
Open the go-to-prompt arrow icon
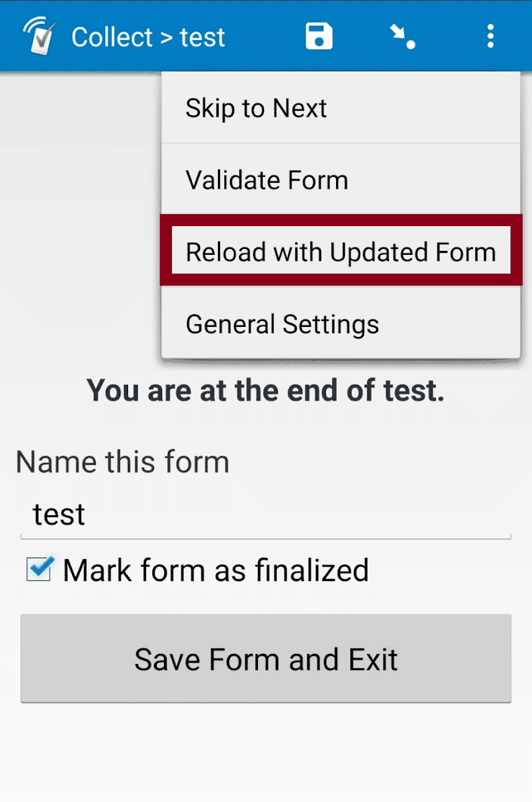404,36
